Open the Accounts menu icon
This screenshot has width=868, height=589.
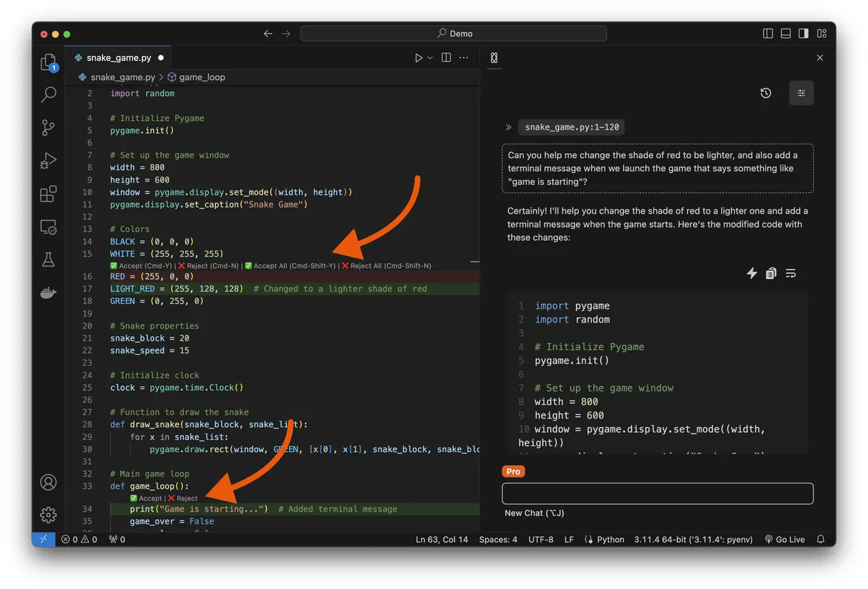pos(48,482)
